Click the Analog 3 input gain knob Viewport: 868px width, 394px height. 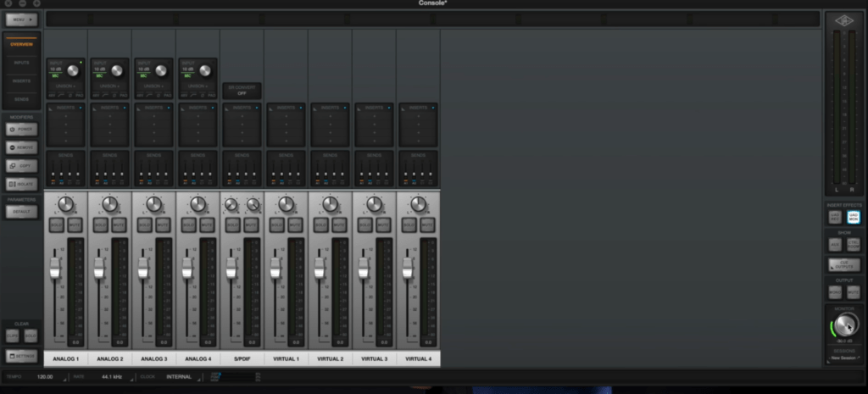pyautogui.click(x=161, y=71)
